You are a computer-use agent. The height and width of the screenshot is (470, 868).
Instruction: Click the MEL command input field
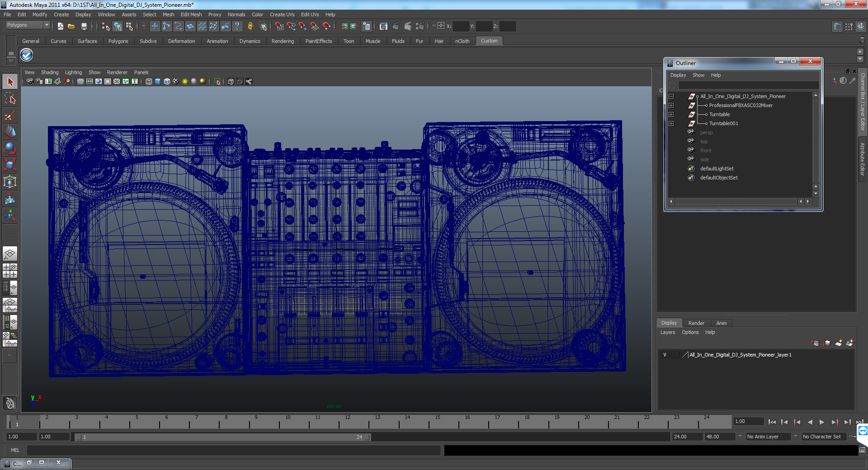[x=233, y=450]
